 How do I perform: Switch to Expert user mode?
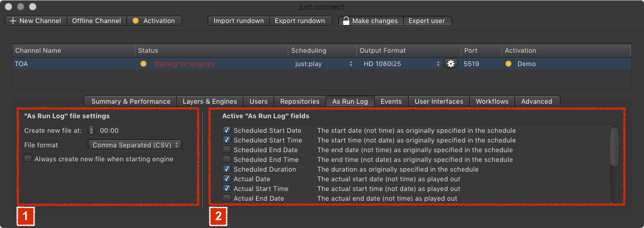coord(427,21)
